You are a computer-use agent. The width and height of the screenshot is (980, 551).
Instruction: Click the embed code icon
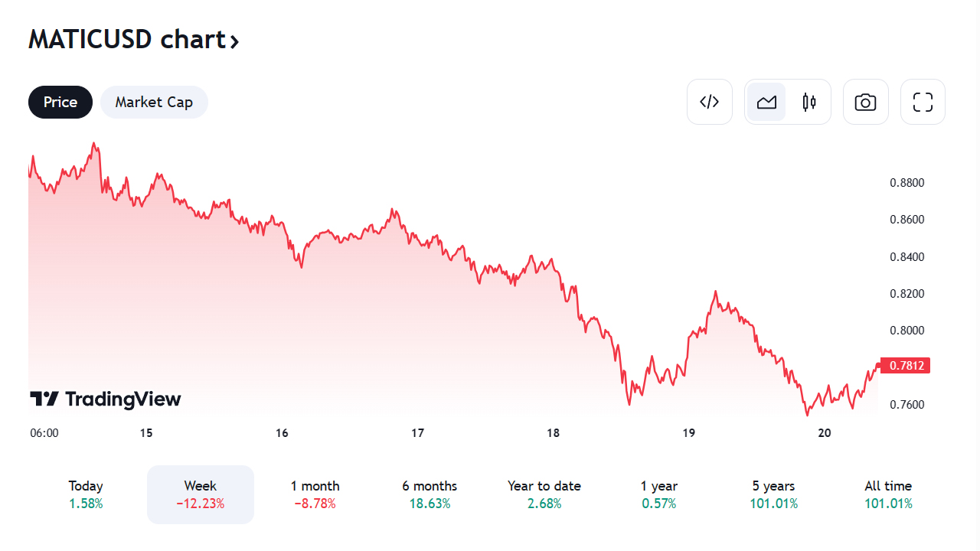[x=710, y=102]
